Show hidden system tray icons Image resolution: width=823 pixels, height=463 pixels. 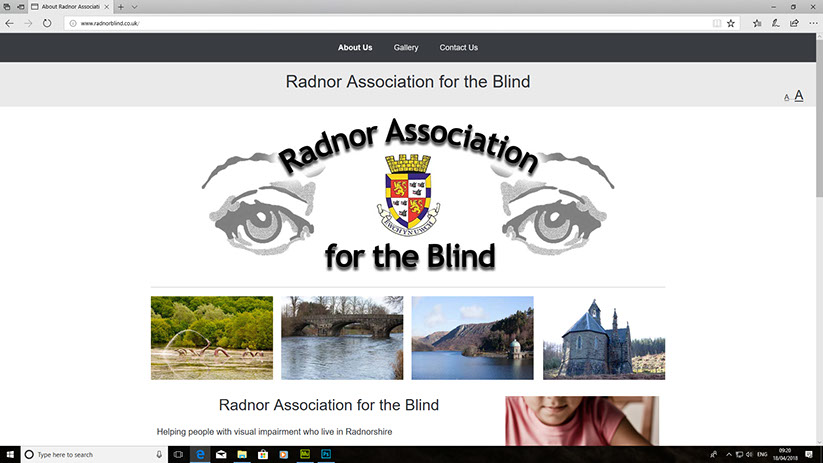[729, 455]
